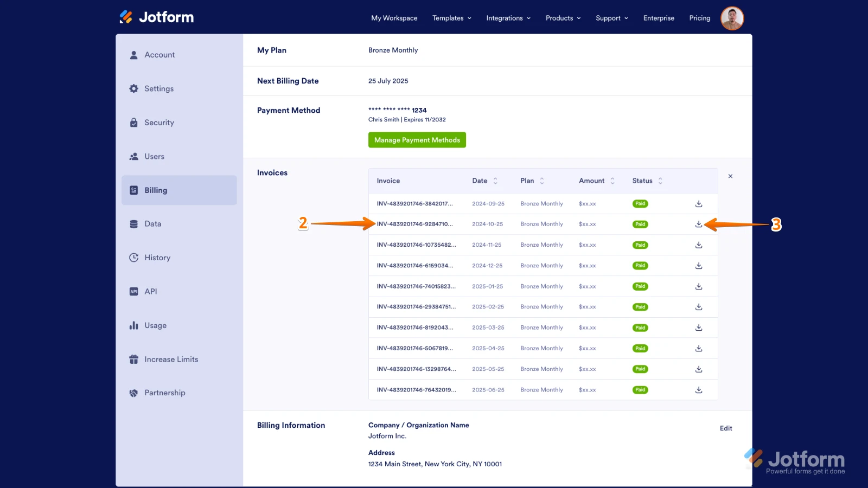Image resolution: width=868 pixels, height=488 pixels.
Task: Open the Products dropdown
Action: pos(563,18)
